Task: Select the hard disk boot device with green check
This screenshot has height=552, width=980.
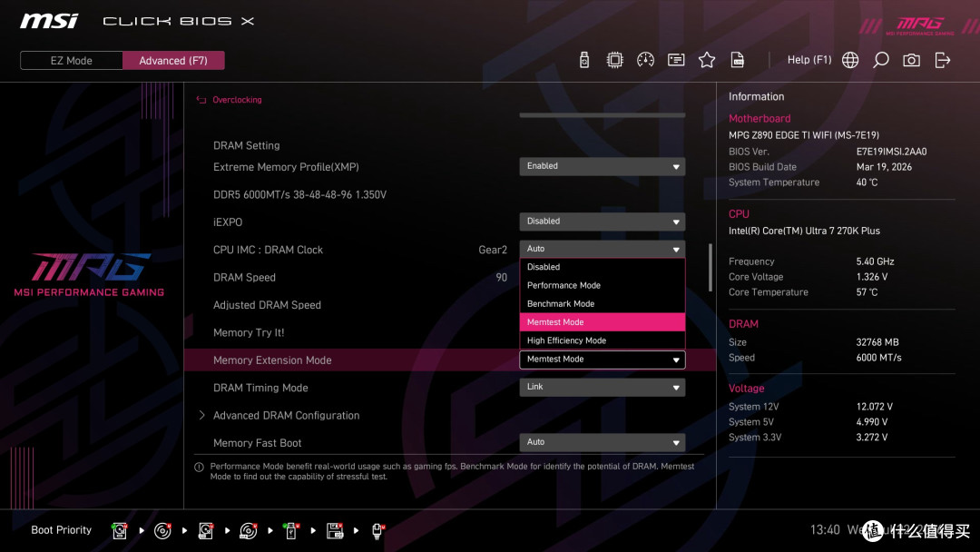Action: click(x=120, y=531)
